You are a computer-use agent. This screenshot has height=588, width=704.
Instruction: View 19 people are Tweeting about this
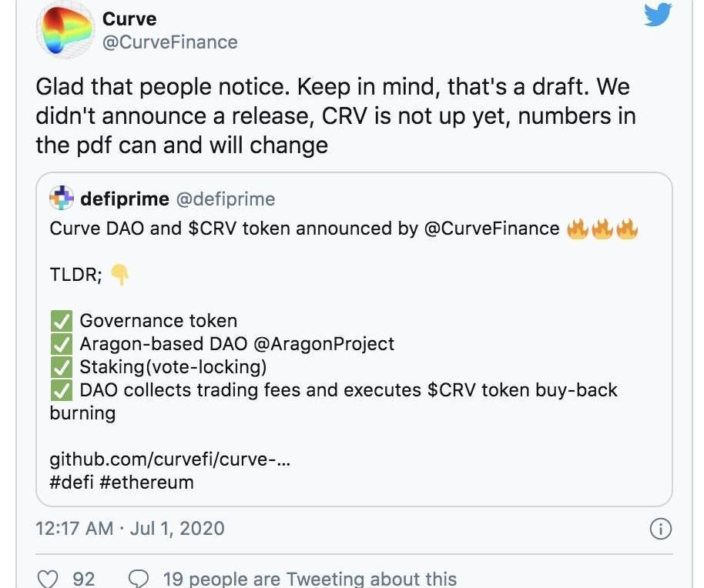(x=310, y=579)
